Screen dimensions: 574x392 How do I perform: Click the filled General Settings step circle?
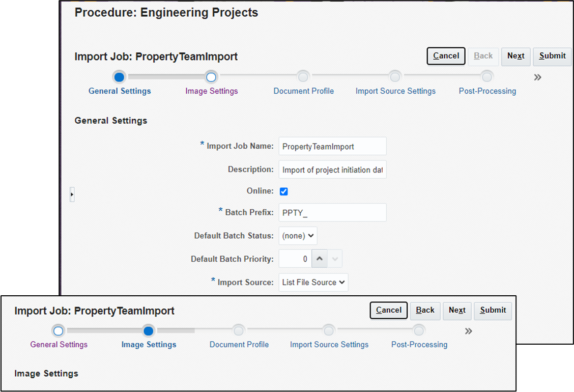click(x=119, y=77)
